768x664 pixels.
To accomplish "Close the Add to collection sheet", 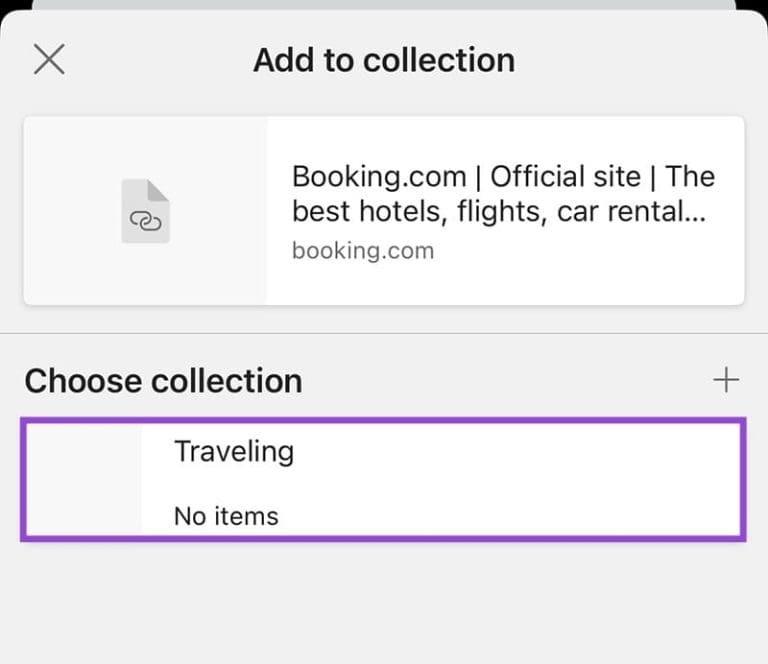I will [49, 59].
